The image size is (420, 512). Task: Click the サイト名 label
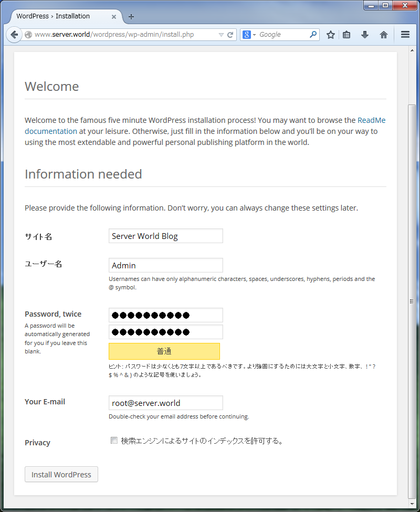[x=38, y=237]
